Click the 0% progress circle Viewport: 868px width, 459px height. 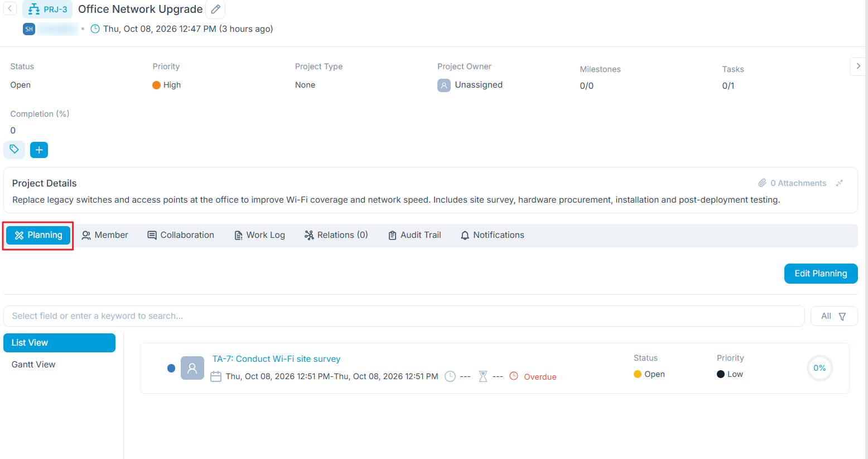[x=819, y=368]
